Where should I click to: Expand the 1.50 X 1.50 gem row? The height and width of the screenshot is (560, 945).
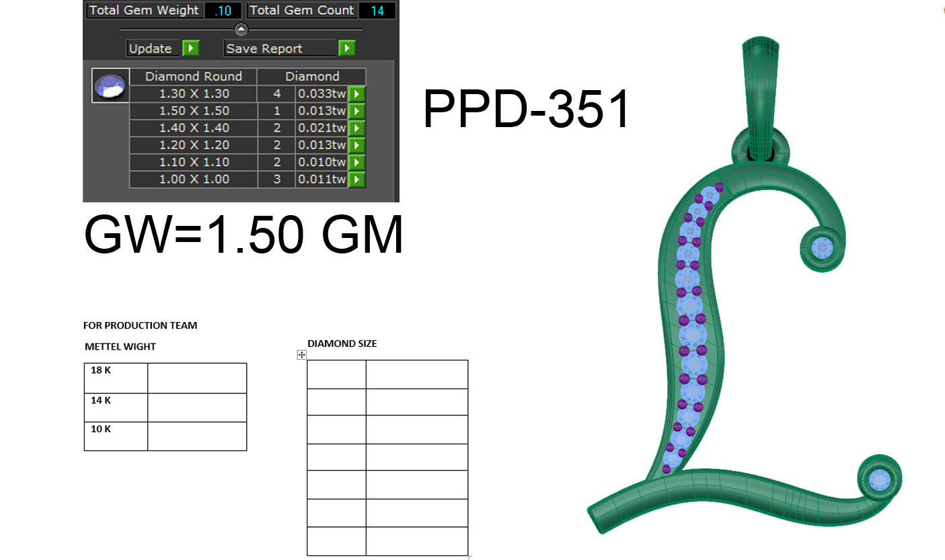point(358,110)
